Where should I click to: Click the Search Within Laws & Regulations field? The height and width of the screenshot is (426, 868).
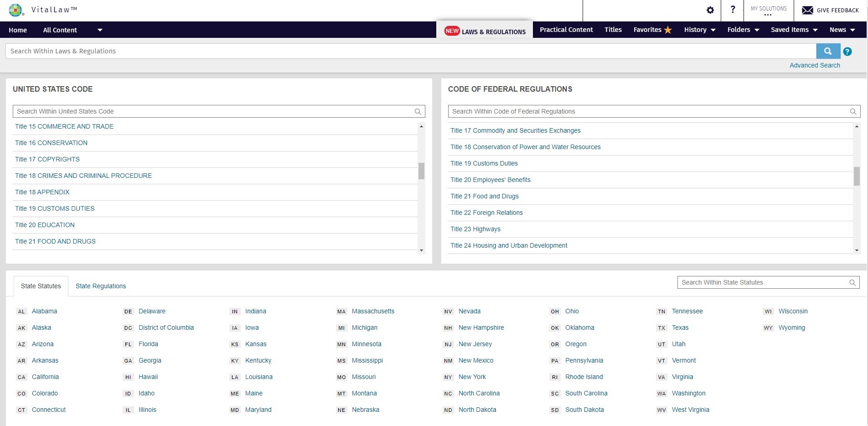[x=410, y=51]
